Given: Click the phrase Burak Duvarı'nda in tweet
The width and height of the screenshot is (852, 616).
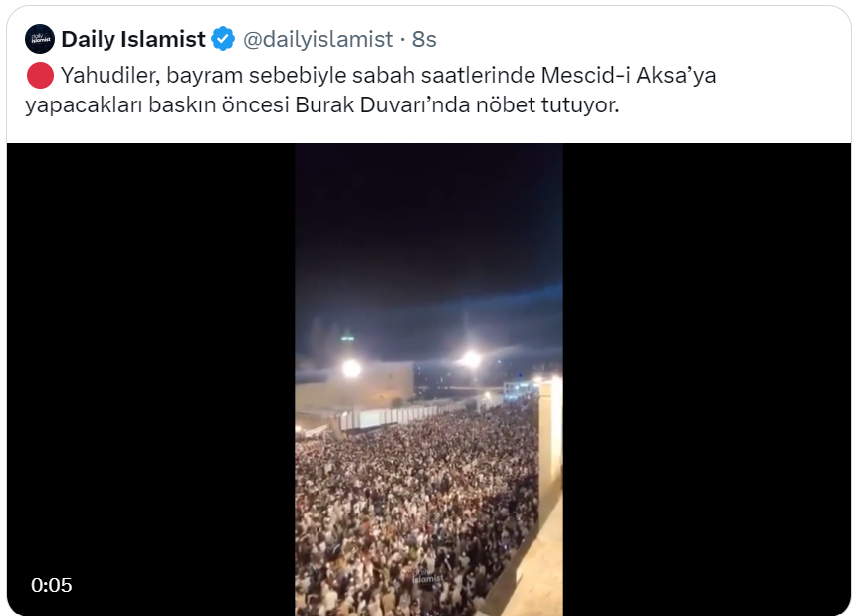Looking at the screenshot, I should 382,104.
